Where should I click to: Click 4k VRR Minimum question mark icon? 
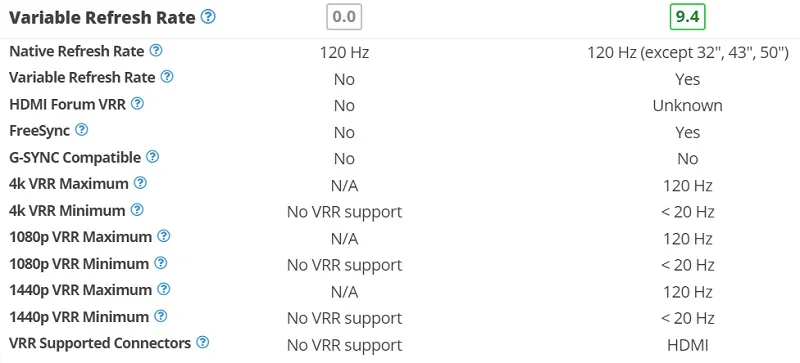tap(137, 210)
